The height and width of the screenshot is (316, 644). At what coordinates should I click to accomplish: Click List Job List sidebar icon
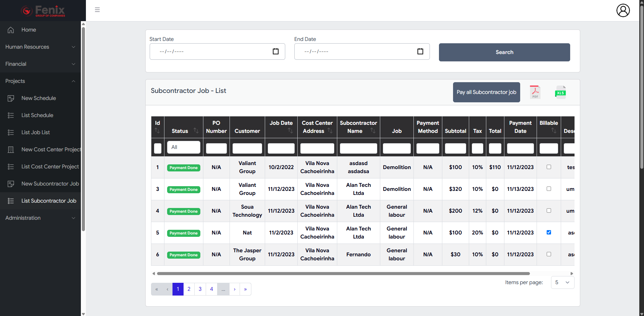click(x=11, y=133)
